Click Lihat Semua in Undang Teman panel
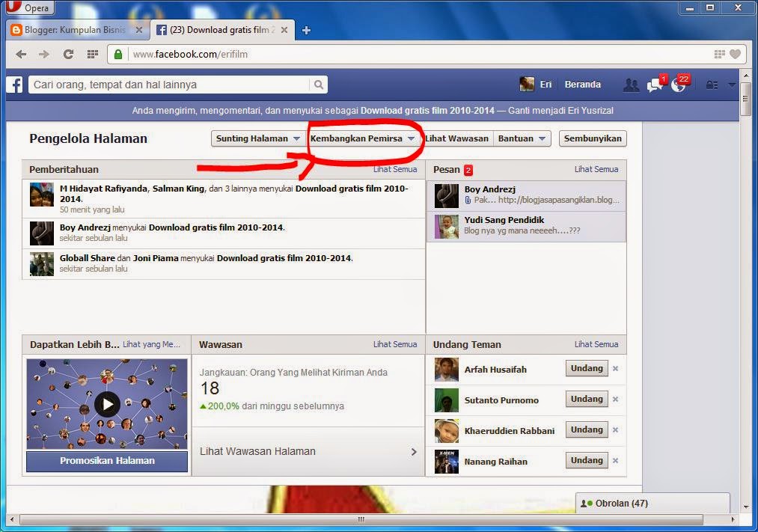Image resolution: width=758 pixels, height=532 pixels. click(596, 344)
